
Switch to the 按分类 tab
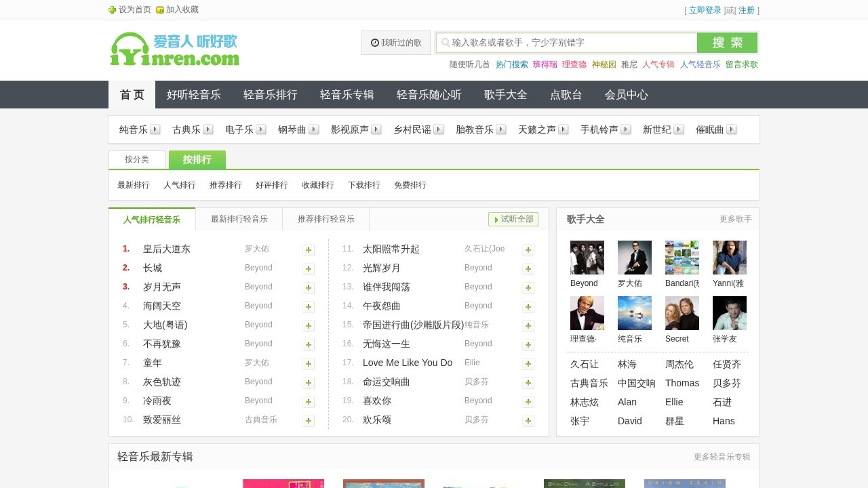coord(137,159)
